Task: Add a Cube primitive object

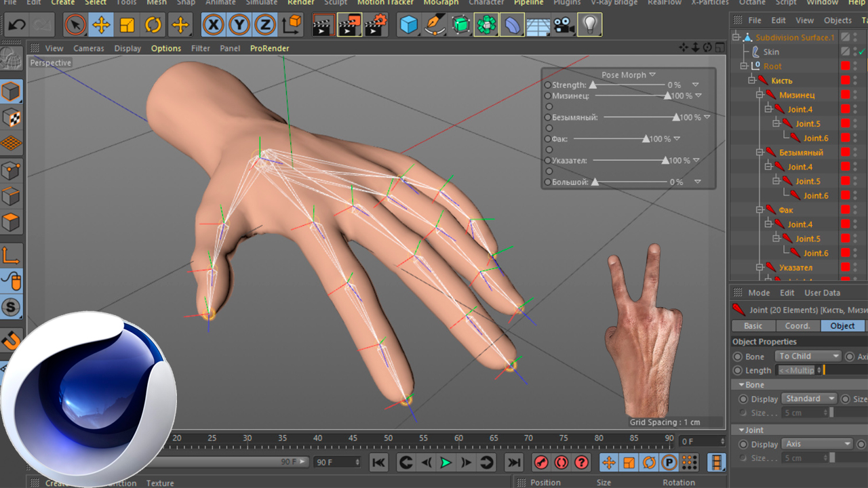Action: pyautogui.click(x=409, y=26)
